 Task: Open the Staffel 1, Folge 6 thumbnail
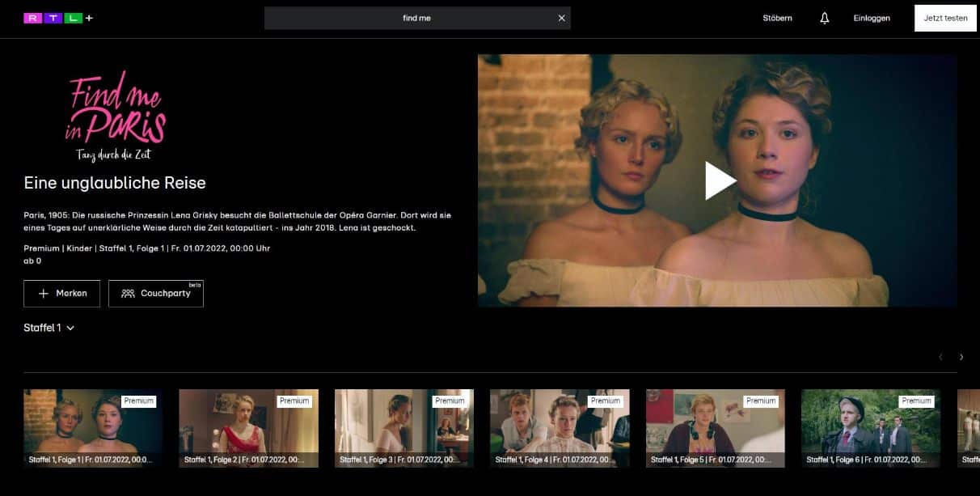coord(871,428)
